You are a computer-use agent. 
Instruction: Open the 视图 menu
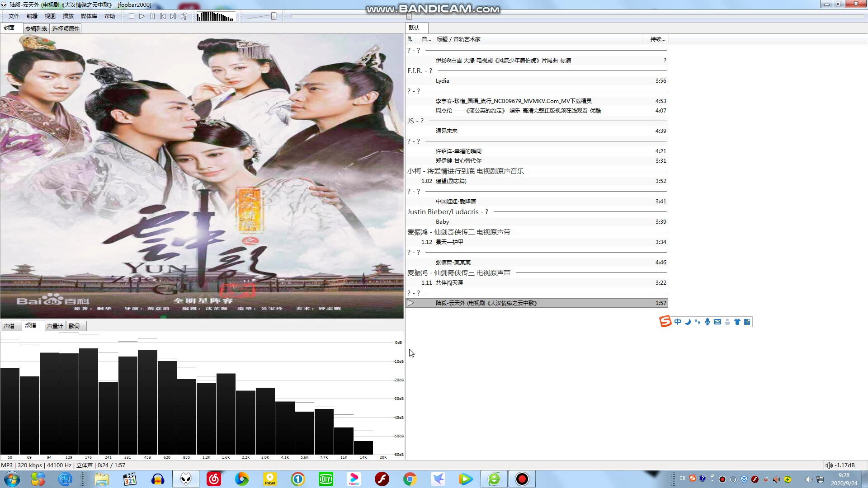50,16
